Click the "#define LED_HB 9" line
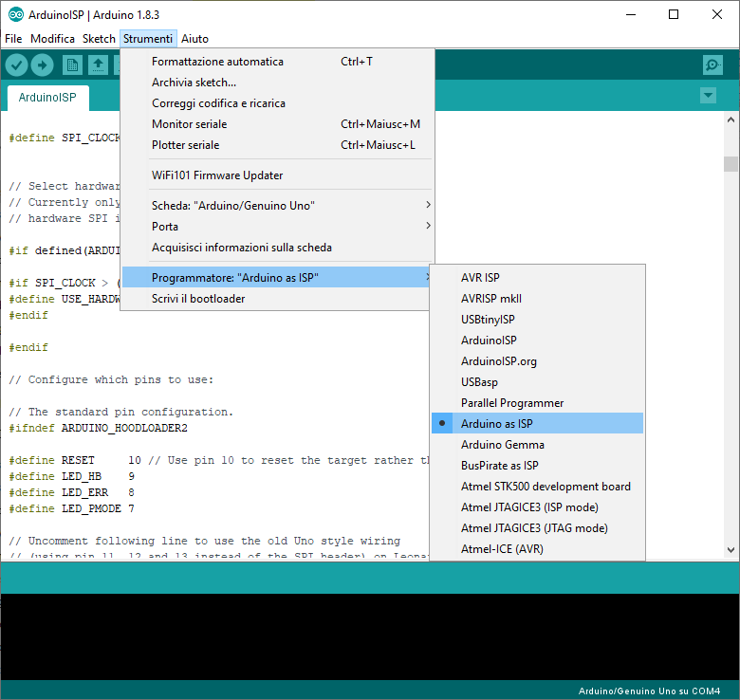This screenshot has width=740, height=700. click(x=72, y=476)
